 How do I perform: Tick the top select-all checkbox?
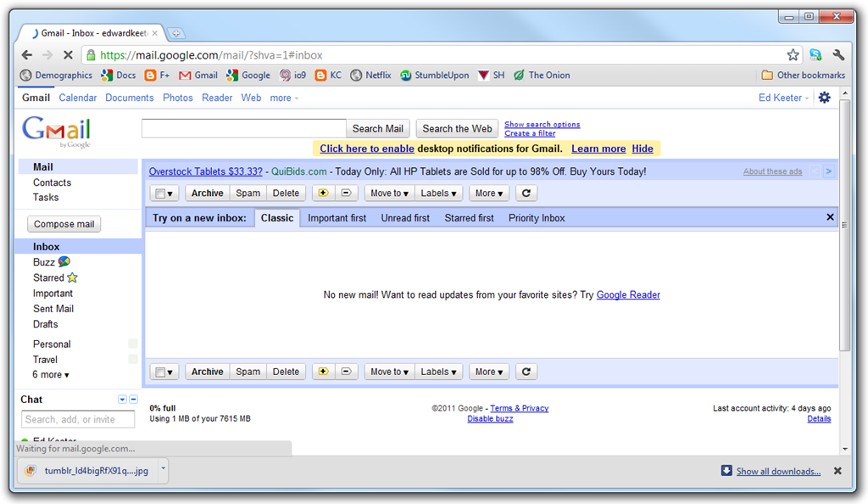point(160,193)
